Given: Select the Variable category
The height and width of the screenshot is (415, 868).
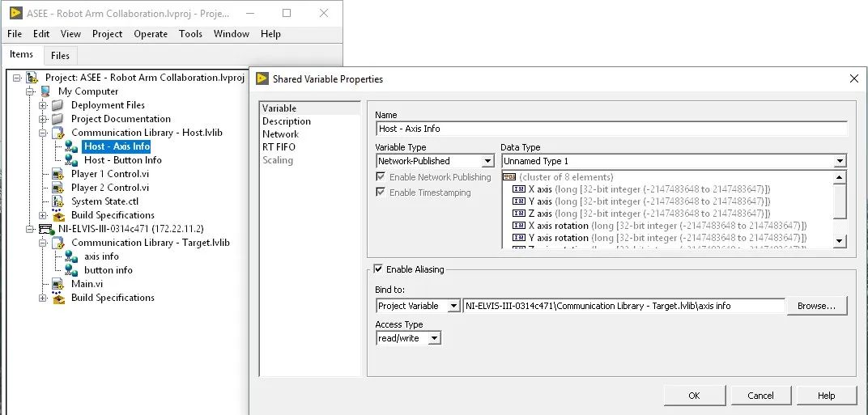Looking at the screenshot, I should coord(279,108).
